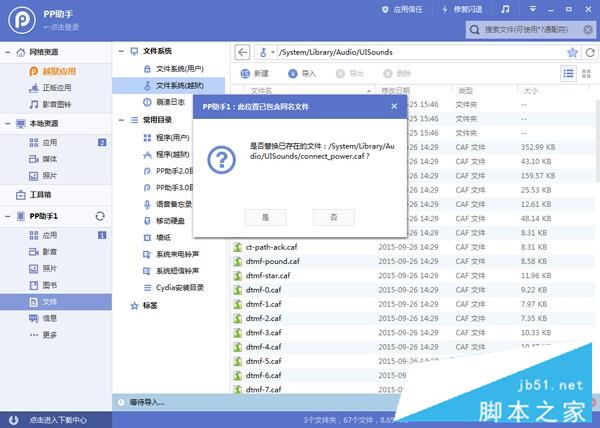Image resolution: width=600 pixels, height=428 pixels.
Task: Collapse the 网络资源 section
Action: pos(8,52)
